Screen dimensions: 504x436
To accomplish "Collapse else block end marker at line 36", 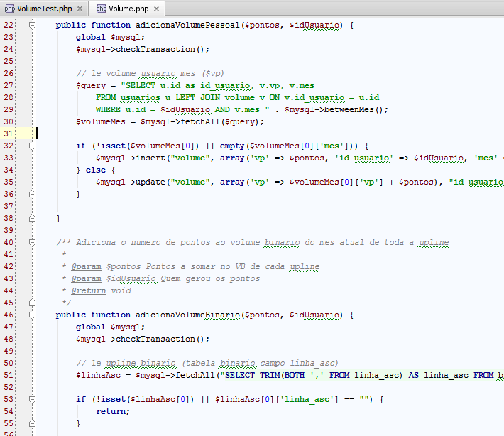I will tap(32, 194).
